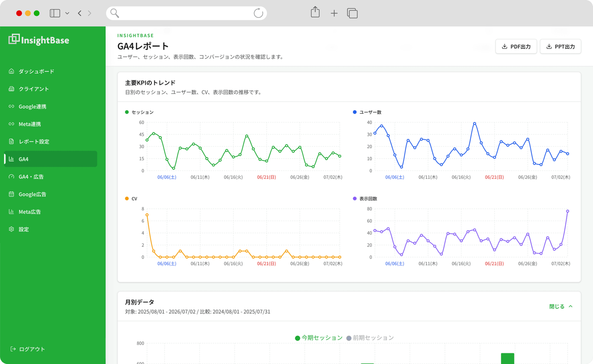Select the GA4 menu item
The height and width of the screenshot is (364, 593).
click(x=50, y=159)
